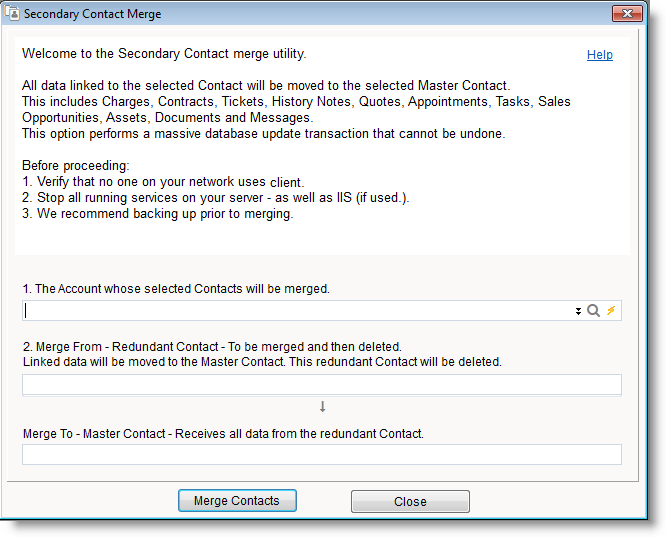666x537 pixels.
Task: Click the 'recommend backing up' instruction line
Action: click(x=157, y=213)
